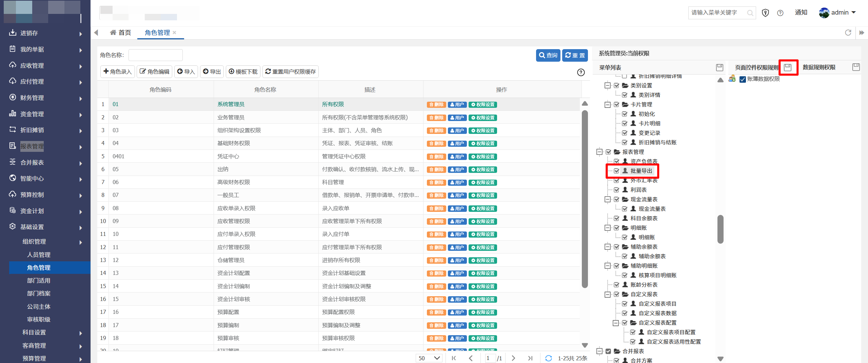Click the help circle icon above the table
The image size is (868, 363).
point(581,72)
